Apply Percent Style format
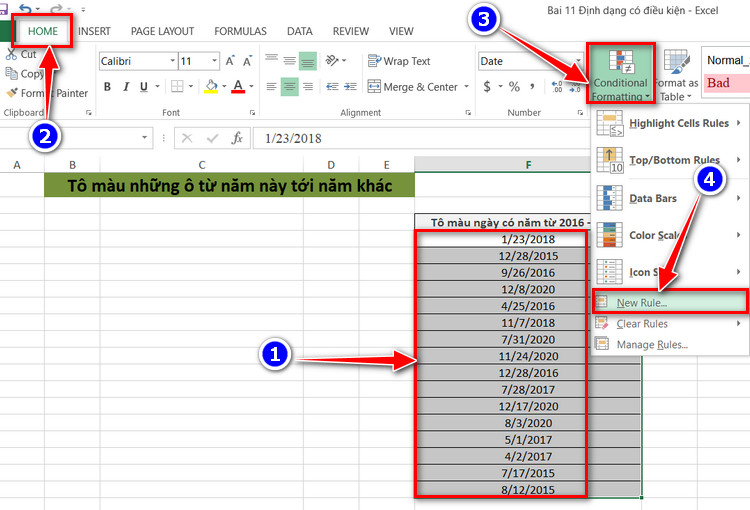Image resolution: width=750 pixels, height=510 pixels. point(514,87)
